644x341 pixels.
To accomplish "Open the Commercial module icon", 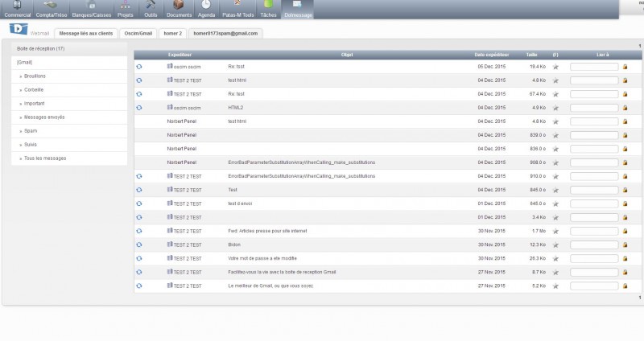I will (x=17, y=6).
